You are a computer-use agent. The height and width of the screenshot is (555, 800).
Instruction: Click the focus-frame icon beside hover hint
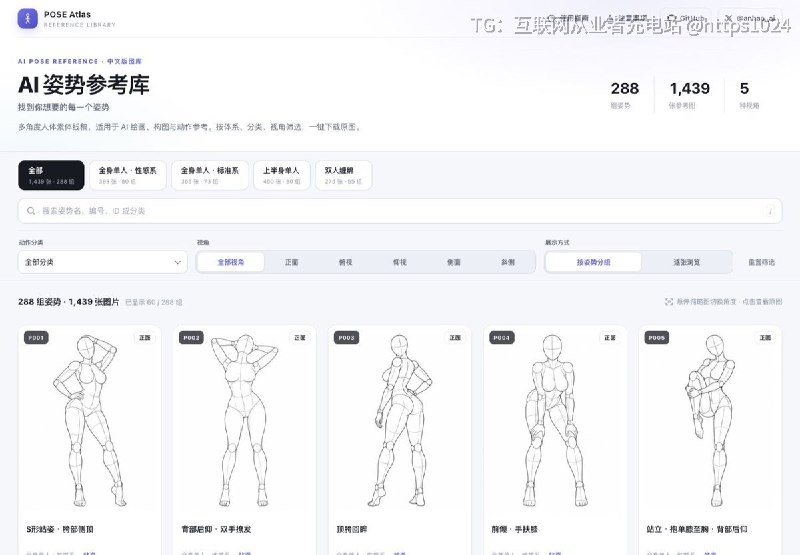[669, 301]
